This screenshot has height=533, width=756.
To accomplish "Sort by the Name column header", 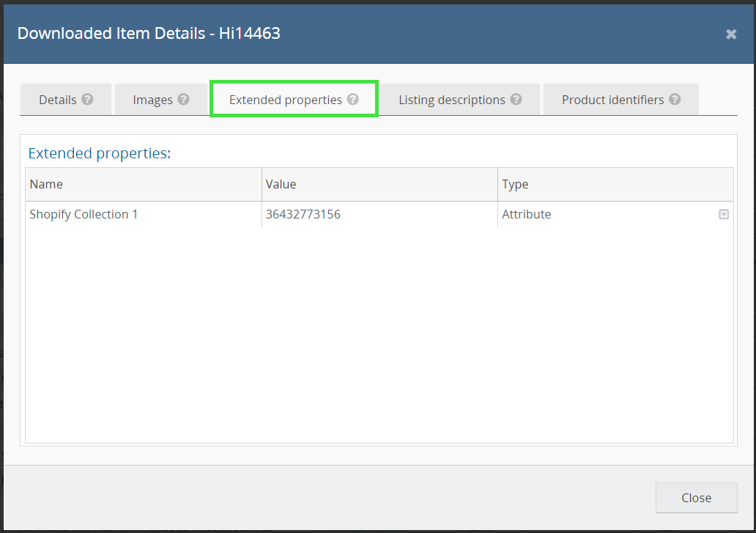I will [x=143, y=185].
